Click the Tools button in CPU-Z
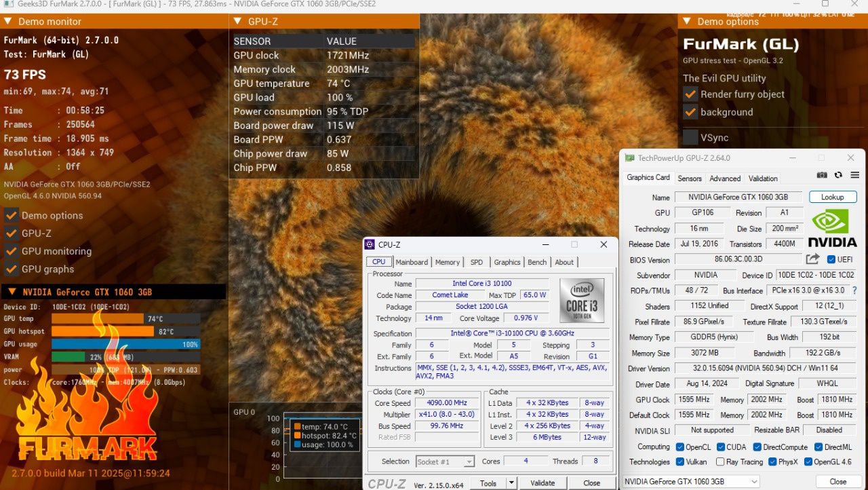Viewport: 868px width, 490px height. click(488, 483)
